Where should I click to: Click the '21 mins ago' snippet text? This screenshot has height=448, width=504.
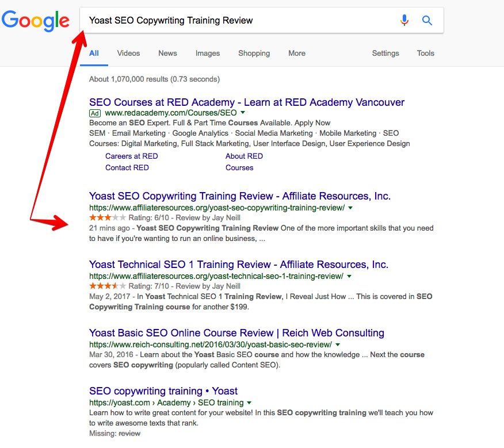(x=109, y=228)
